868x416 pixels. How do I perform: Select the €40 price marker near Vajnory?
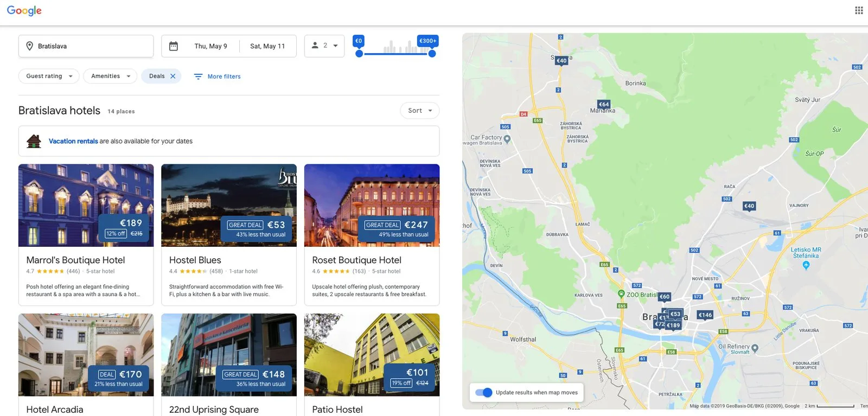click(x=749, y=206)
